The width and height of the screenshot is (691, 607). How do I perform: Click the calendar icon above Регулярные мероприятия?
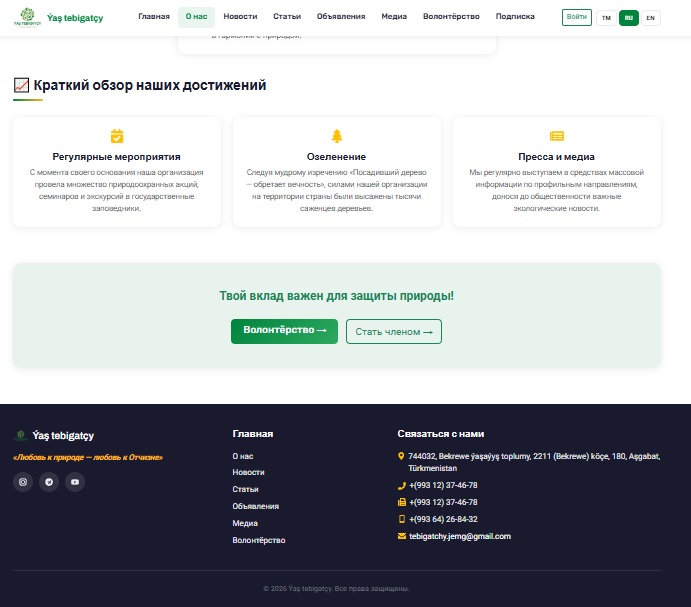(x=117, y=136)
